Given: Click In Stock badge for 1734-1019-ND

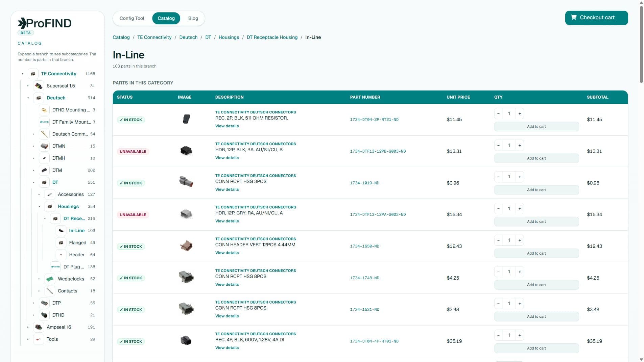Looking at the screenshot, I should tap(131, 183).
